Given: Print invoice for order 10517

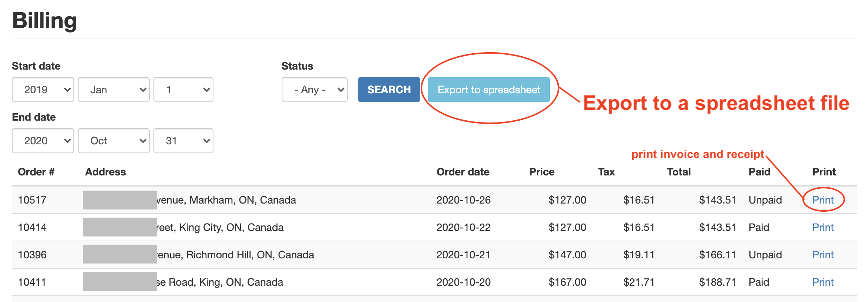Looking at the screenshot, I should (x=823, y=200).
